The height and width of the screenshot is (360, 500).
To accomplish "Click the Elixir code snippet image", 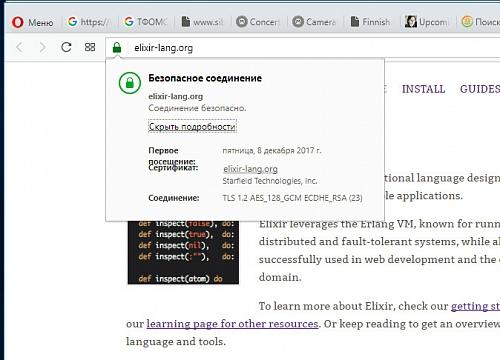I will point(183,252).
